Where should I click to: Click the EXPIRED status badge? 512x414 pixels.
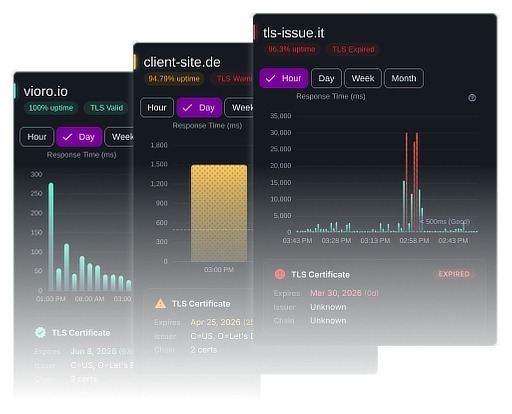pyautogui.click(x=454, y=274)
